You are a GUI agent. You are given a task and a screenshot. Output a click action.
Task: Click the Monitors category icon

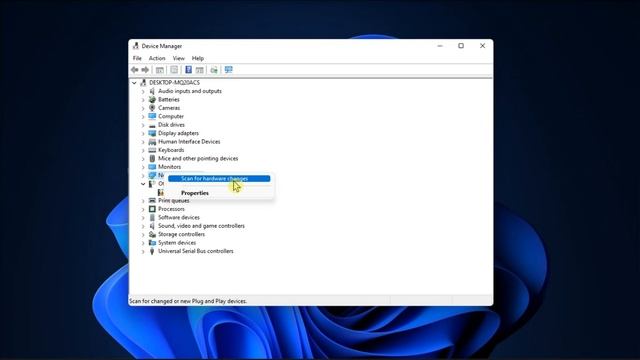pos(152,167)
